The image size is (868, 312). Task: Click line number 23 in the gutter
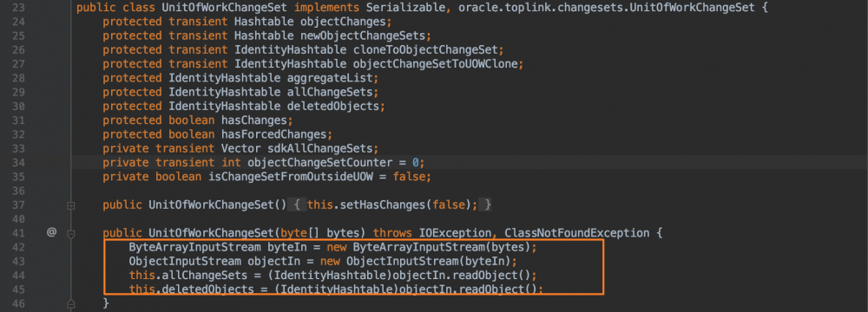click(x=18, y=9)
